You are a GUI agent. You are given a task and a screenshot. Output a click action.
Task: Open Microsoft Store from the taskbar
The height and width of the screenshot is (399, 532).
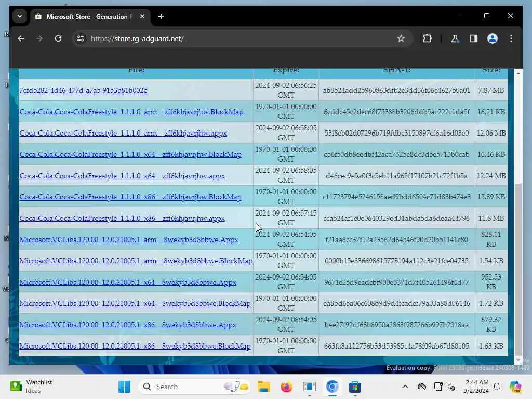[355, 387]
